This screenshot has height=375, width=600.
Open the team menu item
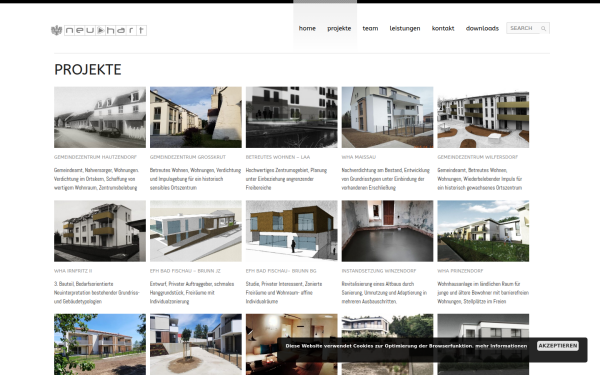pos(370,28)
